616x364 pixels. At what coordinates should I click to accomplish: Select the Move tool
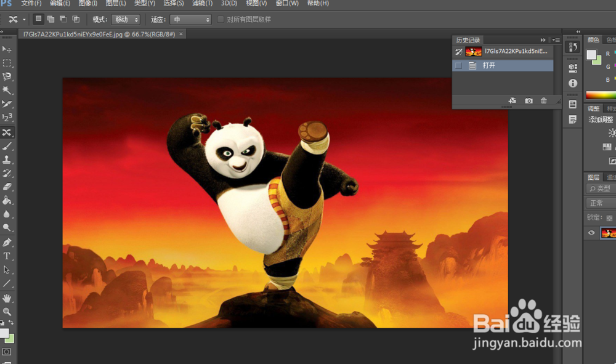tap(7, 49)
